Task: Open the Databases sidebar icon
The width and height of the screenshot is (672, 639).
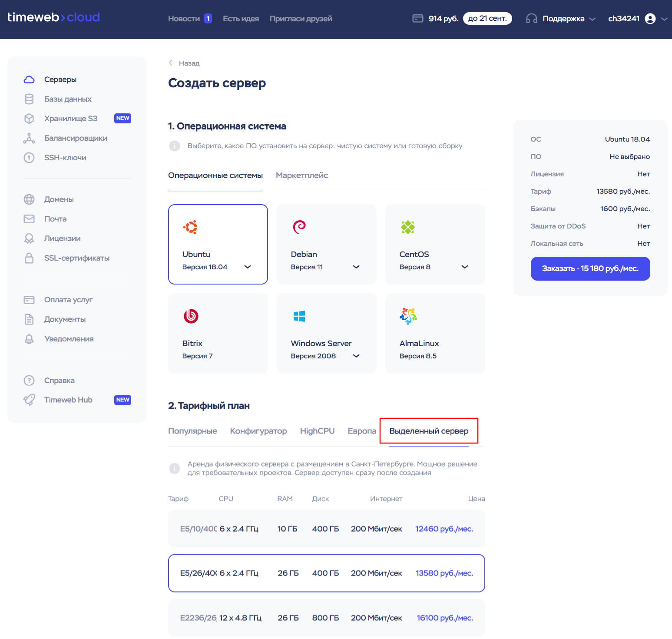Action: point(29,99)
